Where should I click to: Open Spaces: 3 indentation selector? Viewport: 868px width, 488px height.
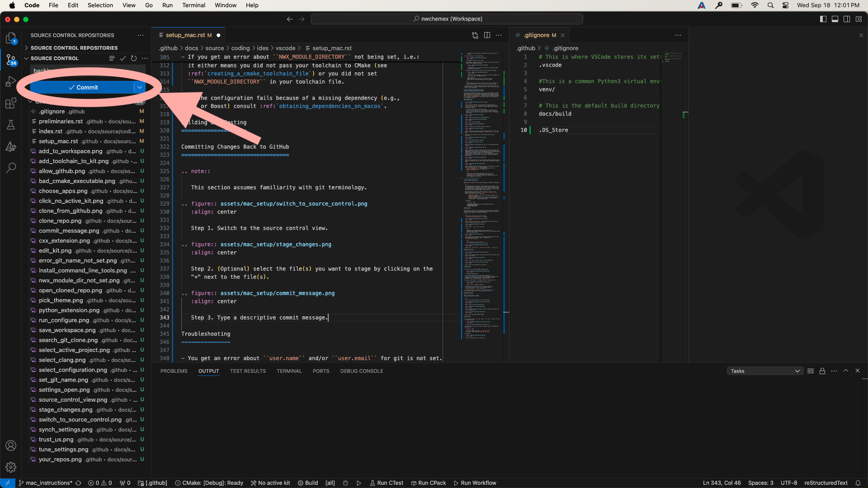tap(761, 483)
